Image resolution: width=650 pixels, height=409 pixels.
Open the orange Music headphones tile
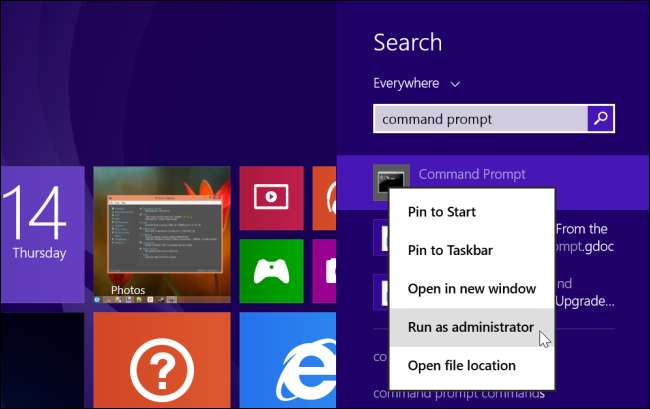324,198
